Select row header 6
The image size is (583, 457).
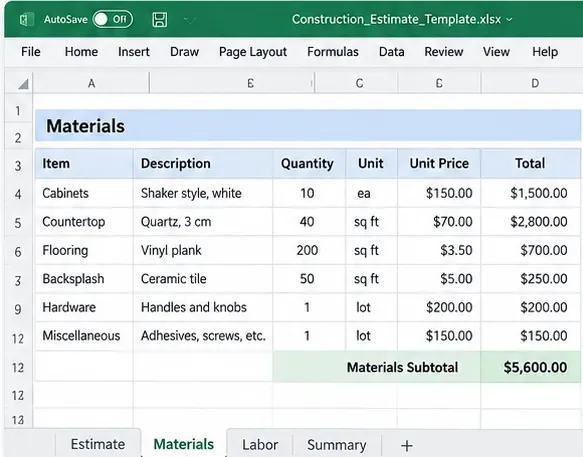tap(18, 252)
